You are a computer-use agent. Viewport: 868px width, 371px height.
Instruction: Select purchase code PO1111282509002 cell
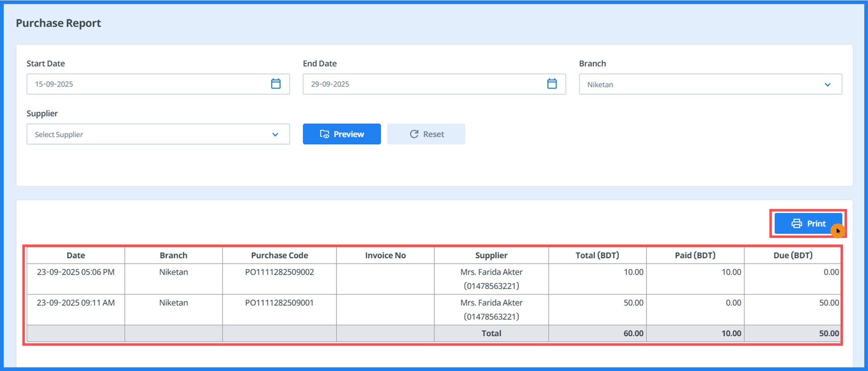[279, 272]
